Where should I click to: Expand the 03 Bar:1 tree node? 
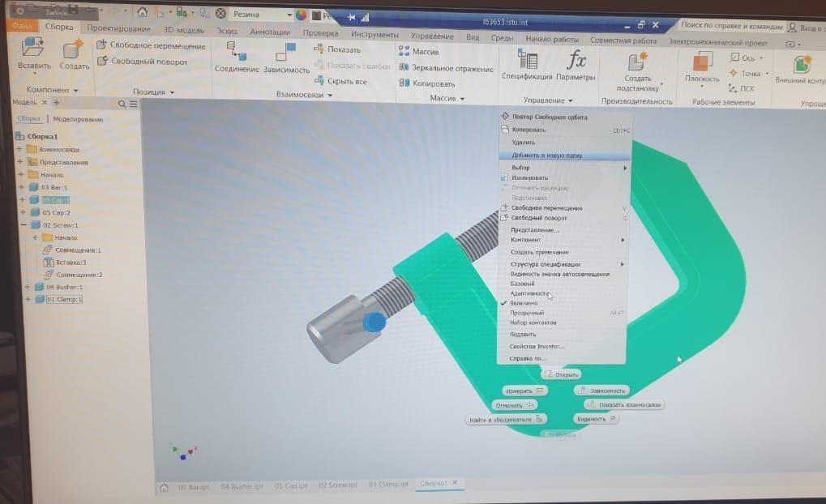[x=22, y=187]
